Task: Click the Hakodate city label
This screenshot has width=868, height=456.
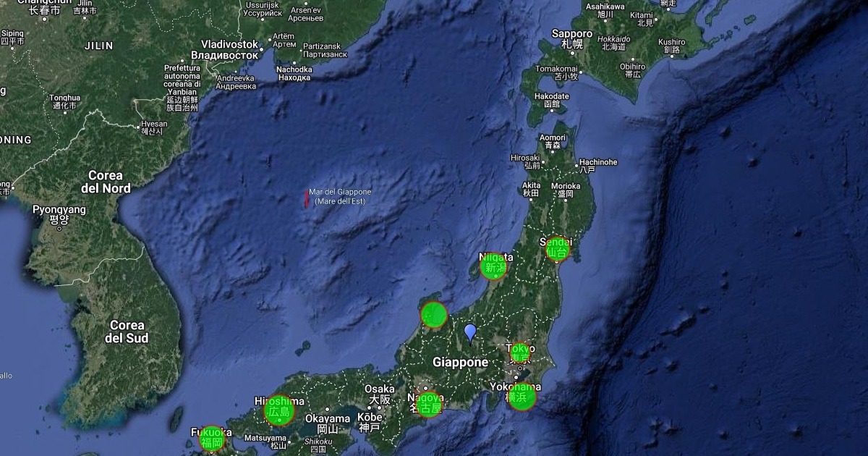Action: pyautogui.click(x=552, y=100)
